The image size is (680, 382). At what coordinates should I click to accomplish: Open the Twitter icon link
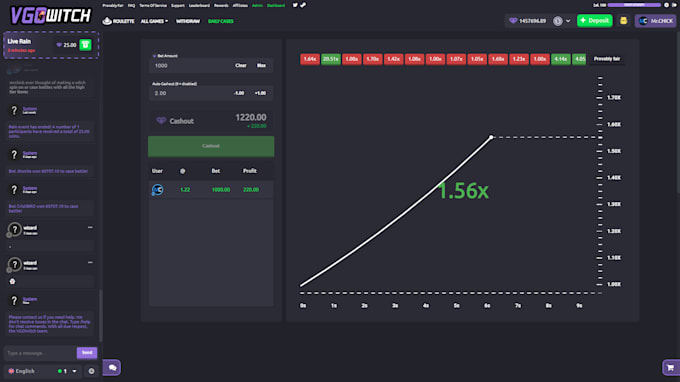(295, 5)
